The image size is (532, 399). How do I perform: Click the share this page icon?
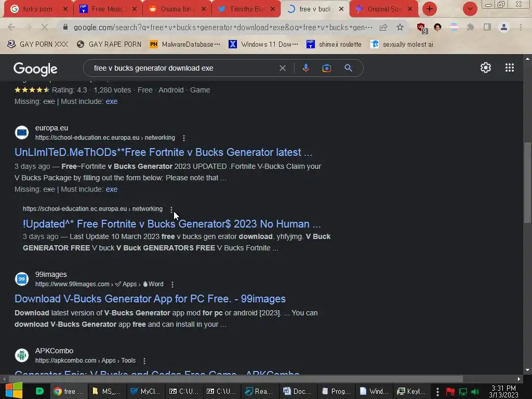click(x=383, y=27)
